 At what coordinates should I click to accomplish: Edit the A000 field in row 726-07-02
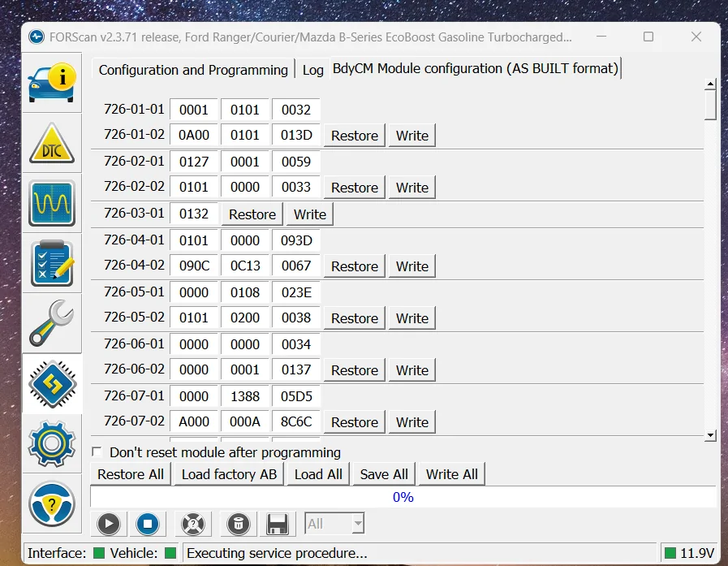[x=194, y=422]
